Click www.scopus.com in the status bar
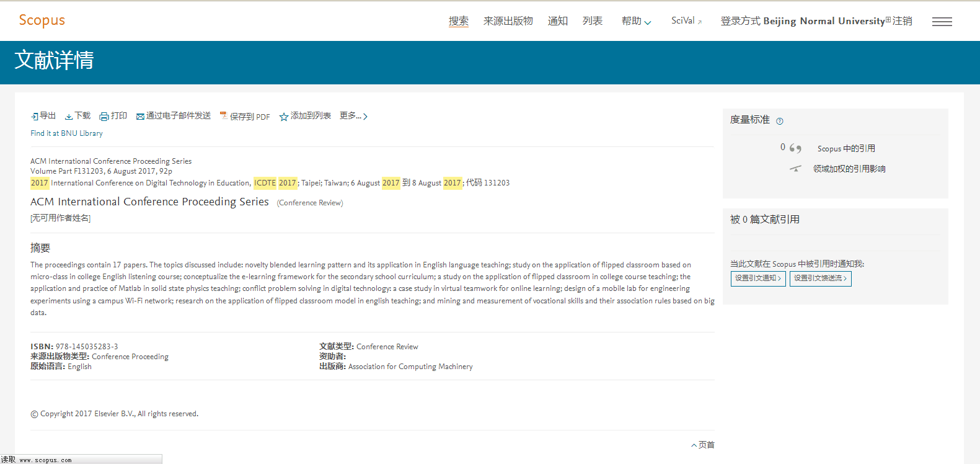This screenshot has height=464, width=980. [45, 460]
